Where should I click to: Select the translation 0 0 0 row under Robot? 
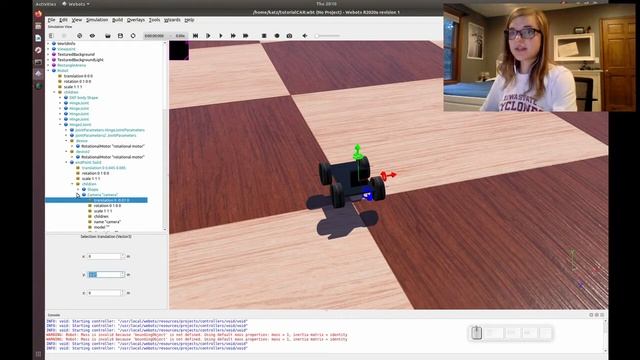pyautogui.click(x=78, y=76)
